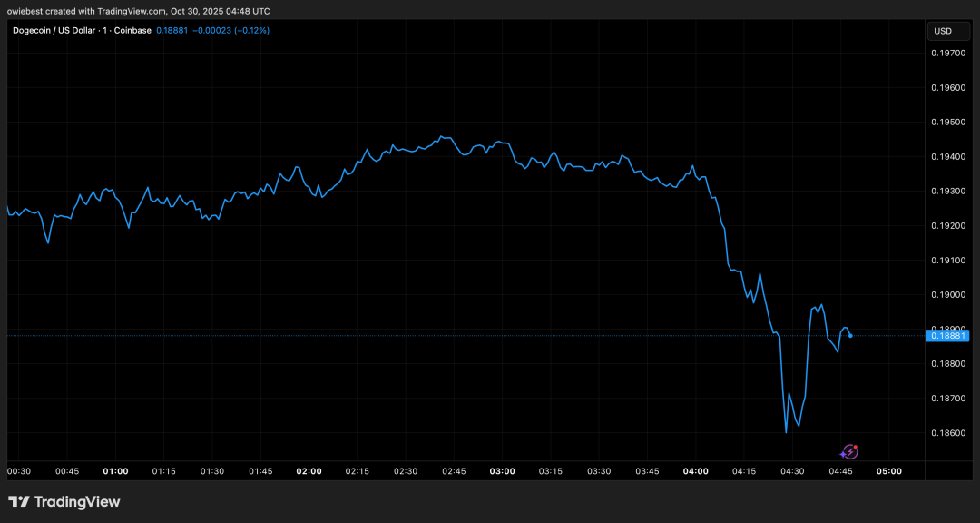Screen dimensions: 980x523
Task: Select the 02:00 time axis label
Action: coord(309,471)
